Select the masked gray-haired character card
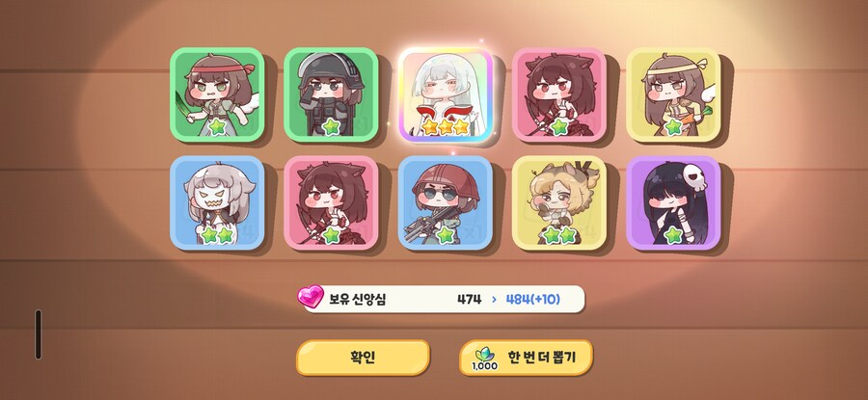868x400 pixels. (217, 202)
